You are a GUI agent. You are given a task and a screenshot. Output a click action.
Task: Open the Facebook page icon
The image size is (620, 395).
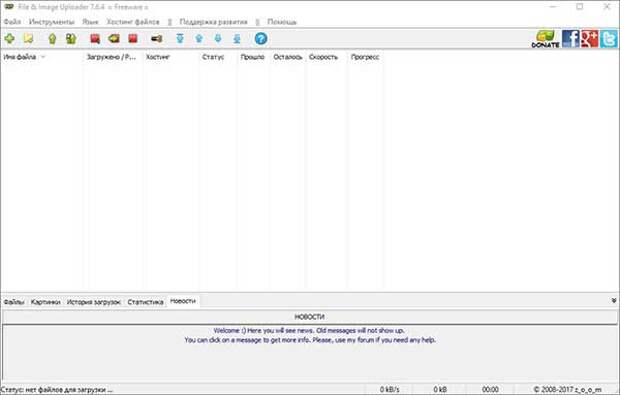point(571,39)
